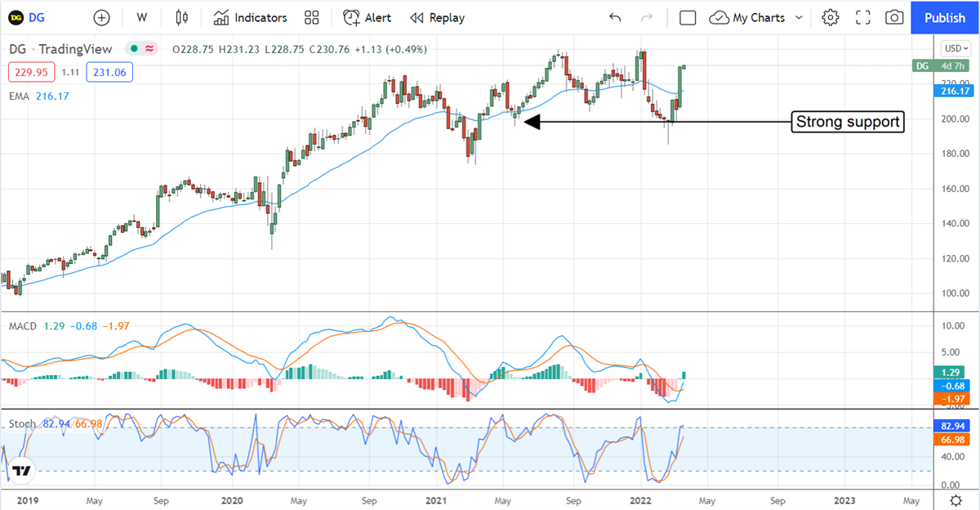Expand the My Charts dropdown arrow

[x=799, y=17]
